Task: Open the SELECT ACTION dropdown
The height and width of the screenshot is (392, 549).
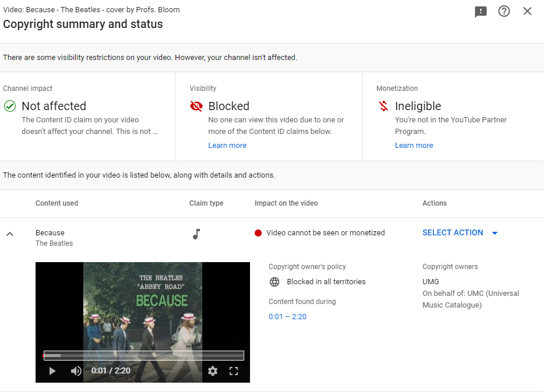Action: (453, 232)
